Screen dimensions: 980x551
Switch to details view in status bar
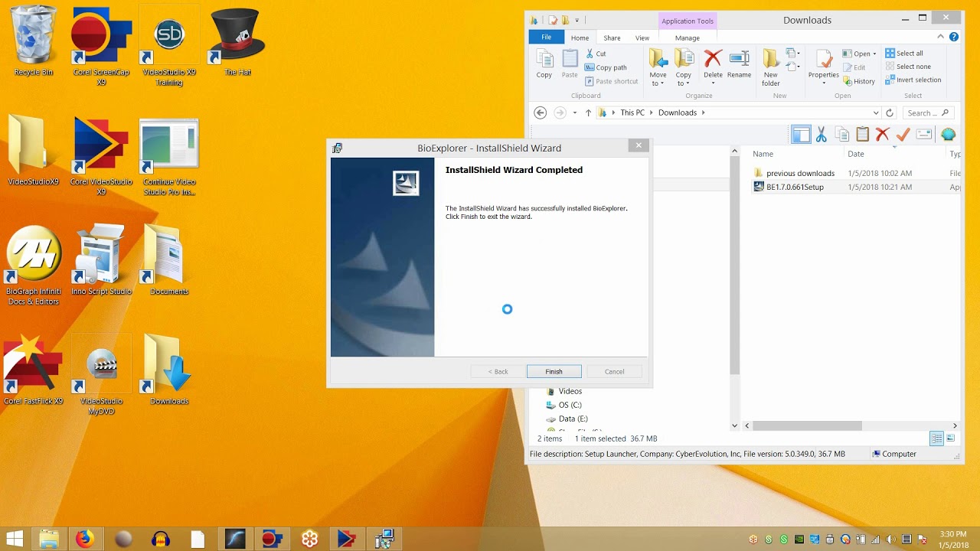point(936,439)
